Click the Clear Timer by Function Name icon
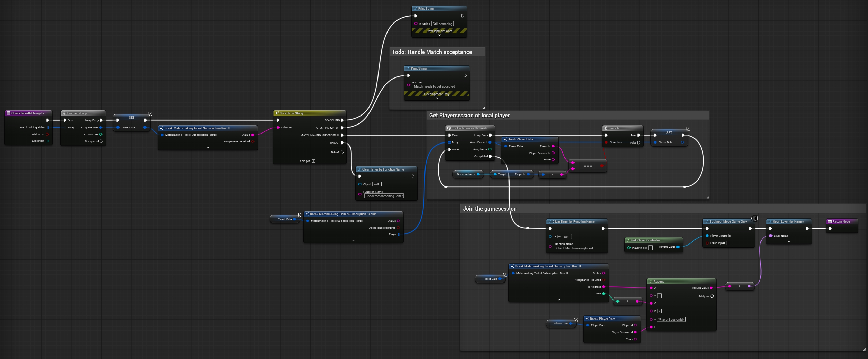868x359 pixels. pos(360,169)
